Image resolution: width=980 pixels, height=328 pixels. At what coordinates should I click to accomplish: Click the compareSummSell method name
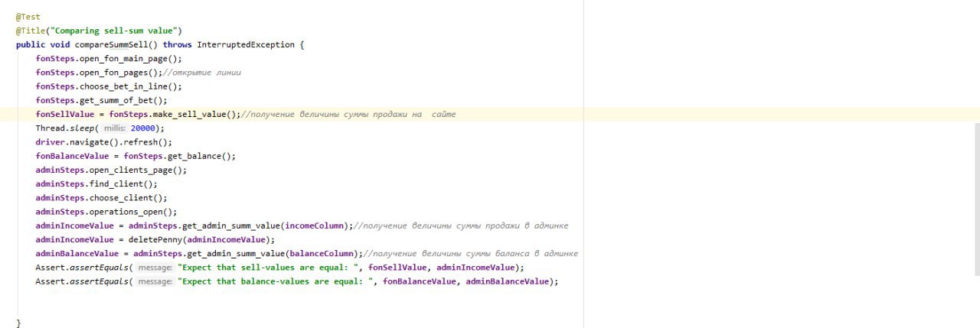(111, 44)
